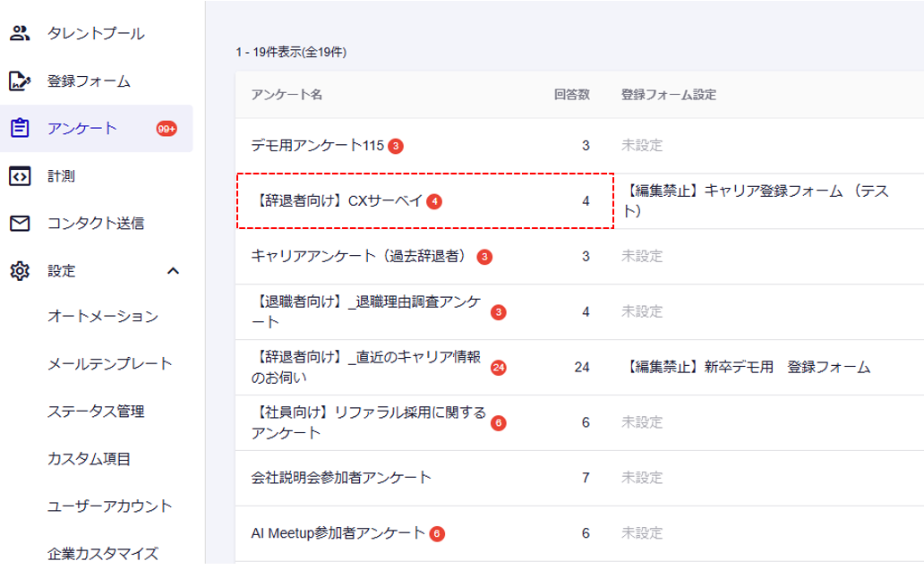This screenshot has width=924, height=578.
Task: Click the red 24 badge on career survey
Action: pyautogui.click(x=499, y=367)
